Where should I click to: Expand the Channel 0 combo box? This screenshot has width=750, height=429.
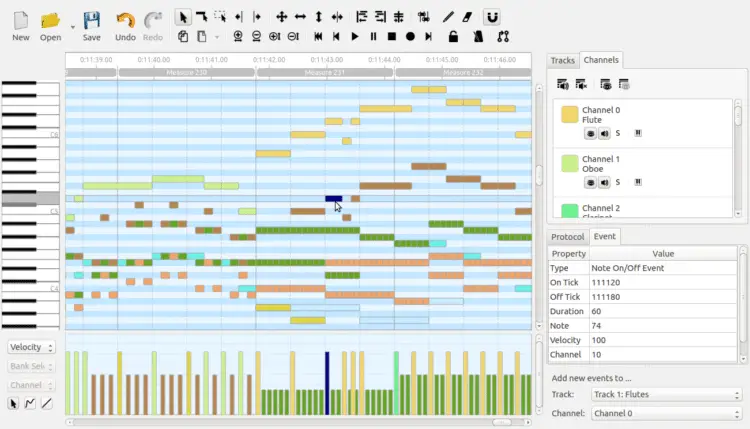pyautogui.click(x=665, y=413)
